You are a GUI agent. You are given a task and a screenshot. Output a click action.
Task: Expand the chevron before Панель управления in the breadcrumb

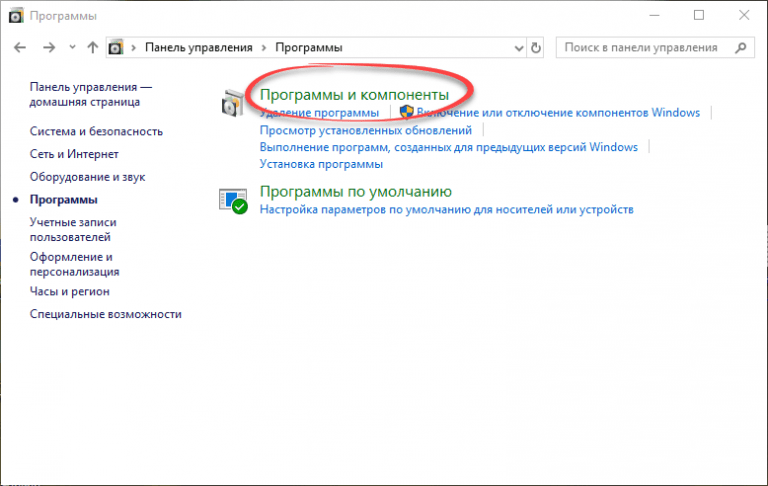coord(133,48)
